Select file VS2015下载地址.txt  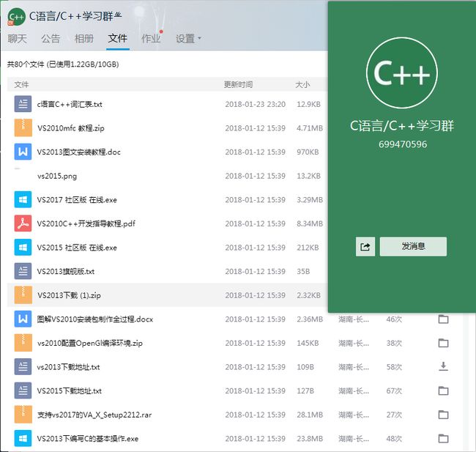pos(70,390)
